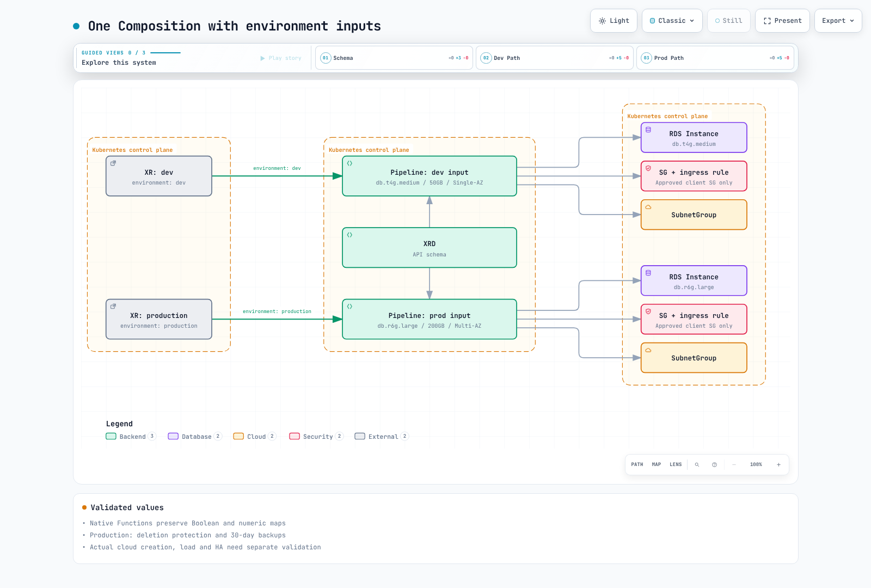Switch to PATH mode
The width and height of the screenshot is (871, 588).
point(637,464)
